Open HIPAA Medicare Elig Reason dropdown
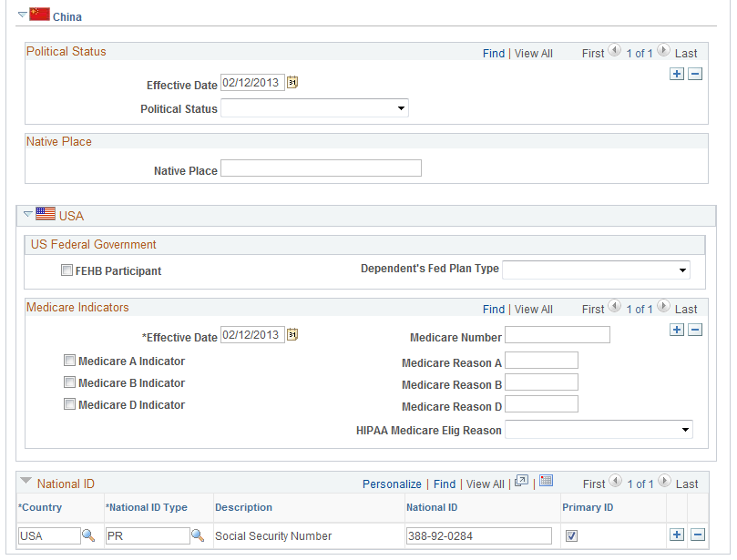The width and height of the screenshot is (737, 560). click(599, 430)
